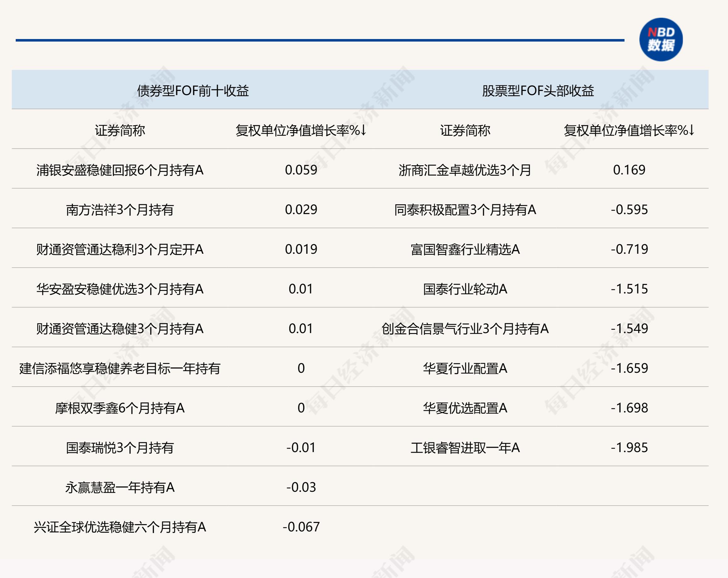Select 工银睿智进取一年A fund name

[465, 448]
